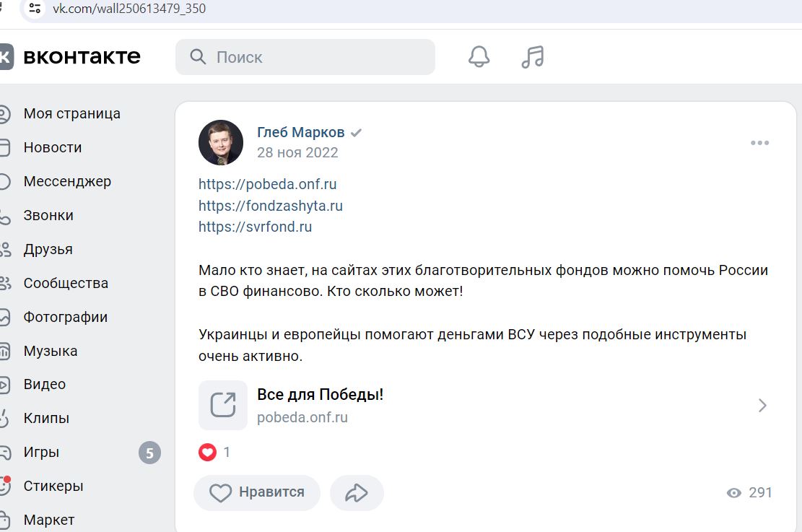Screen dimensions: 802x532
Task: Click the site info icon in address bar
Action: coord(35,9)
